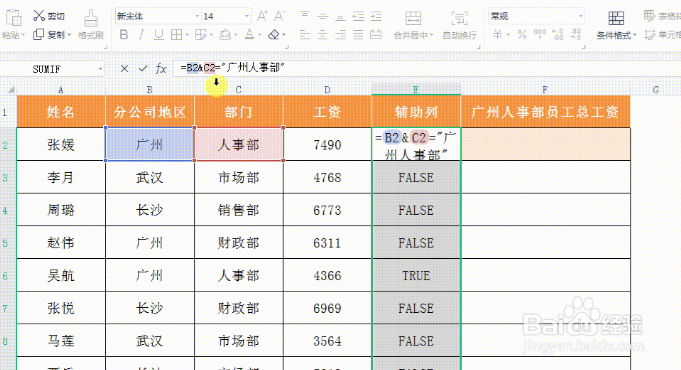Click Merge and Center (合并居中)
Screen dimensions: 681x370
tap(413, 25)
